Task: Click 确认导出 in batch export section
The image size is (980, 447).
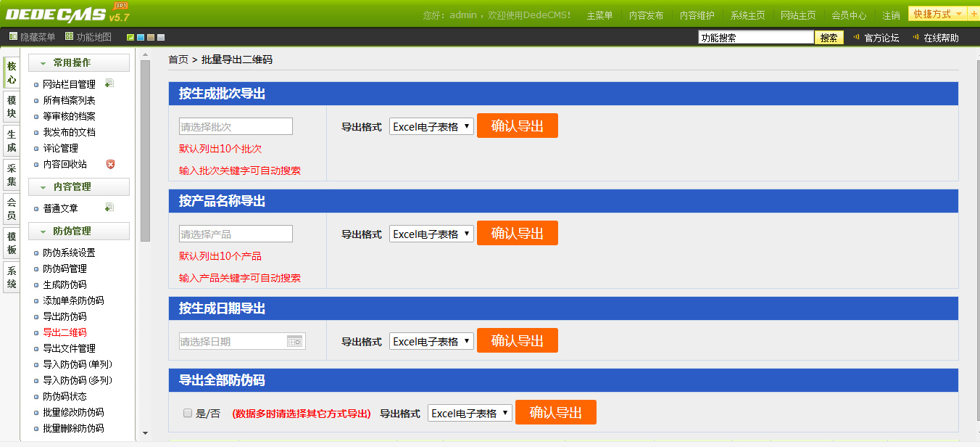Action: point(518,126)
